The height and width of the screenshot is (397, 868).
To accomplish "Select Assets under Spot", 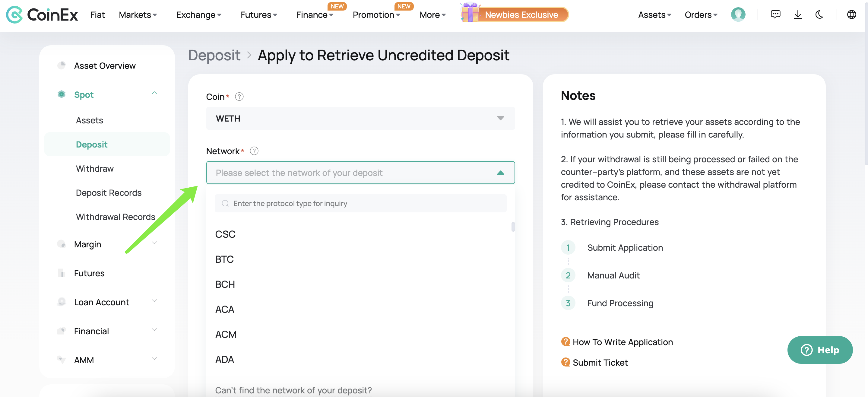I will click(x=89, y=120).
